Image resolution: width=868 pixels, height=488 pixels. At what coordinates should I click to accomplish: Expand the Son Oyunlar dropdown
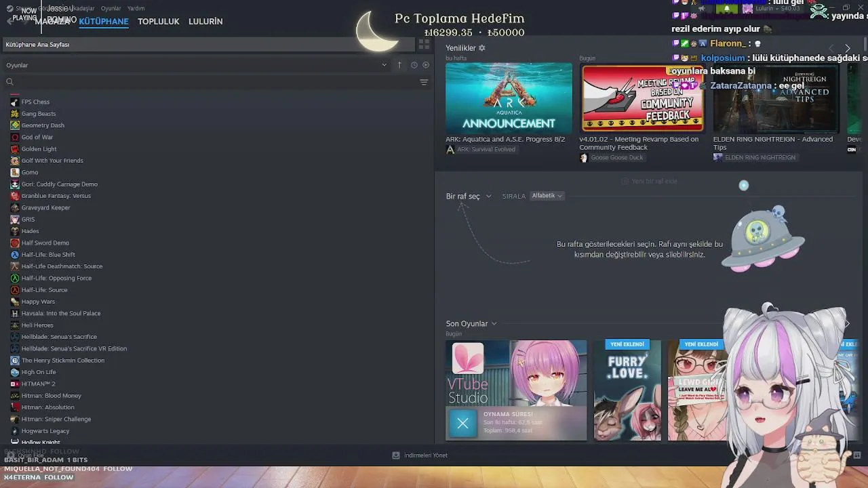[471, 324]
